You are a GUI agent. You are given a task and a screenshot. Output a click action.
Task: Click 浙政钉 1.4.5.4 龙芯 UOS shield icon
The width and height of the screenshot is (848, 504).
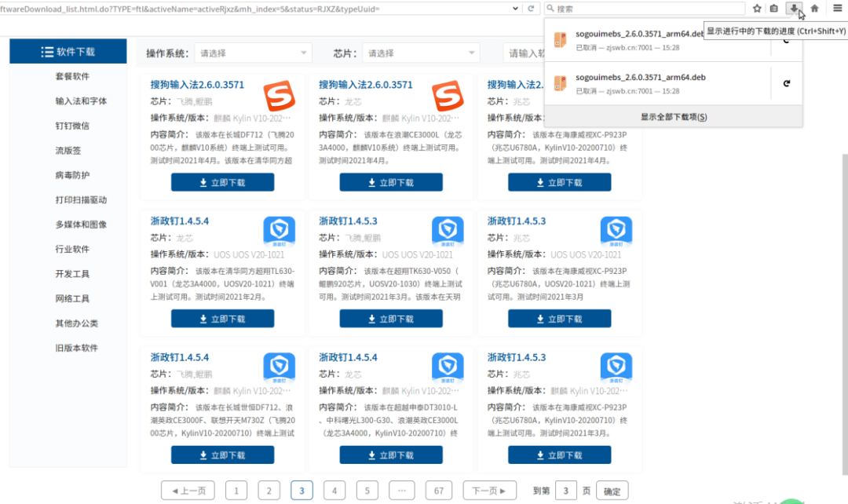click(279, 232)
